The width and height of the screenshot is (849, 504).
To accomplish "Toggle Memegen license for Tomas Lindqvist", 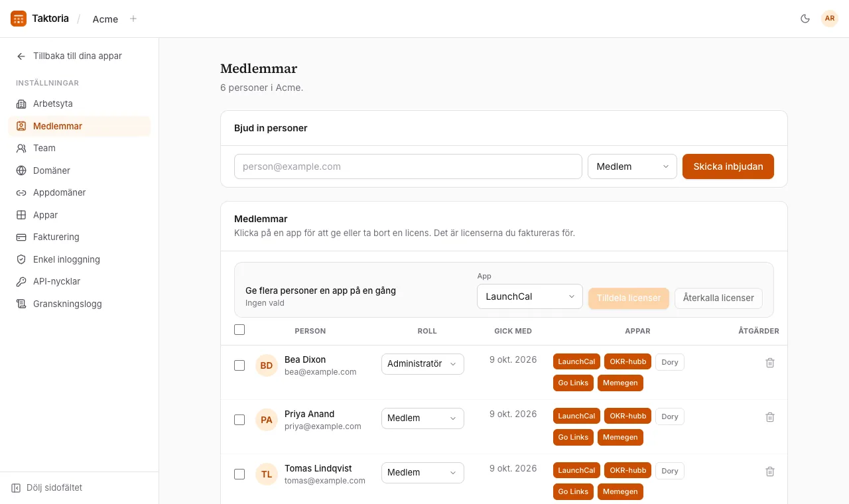I will pyautogui.click(x=620, y=491).
